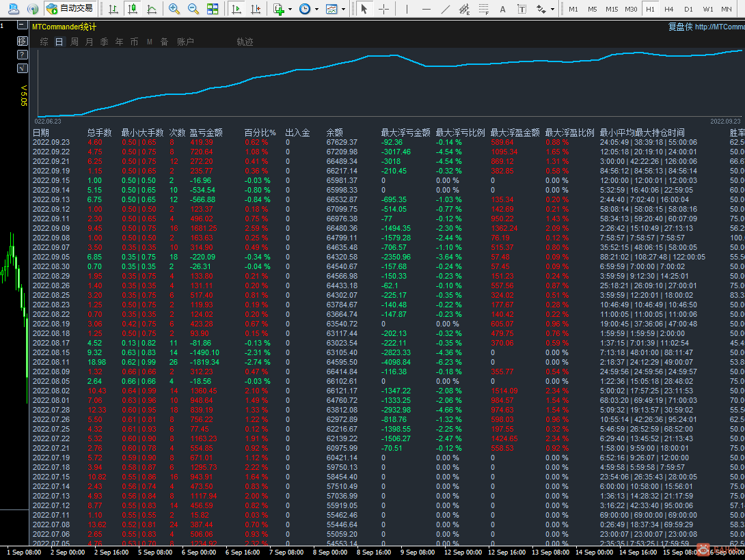Open the Market Watch icon in toolbar
The height and width of the screenshot is (560, 745).
[x=13, y=9]
